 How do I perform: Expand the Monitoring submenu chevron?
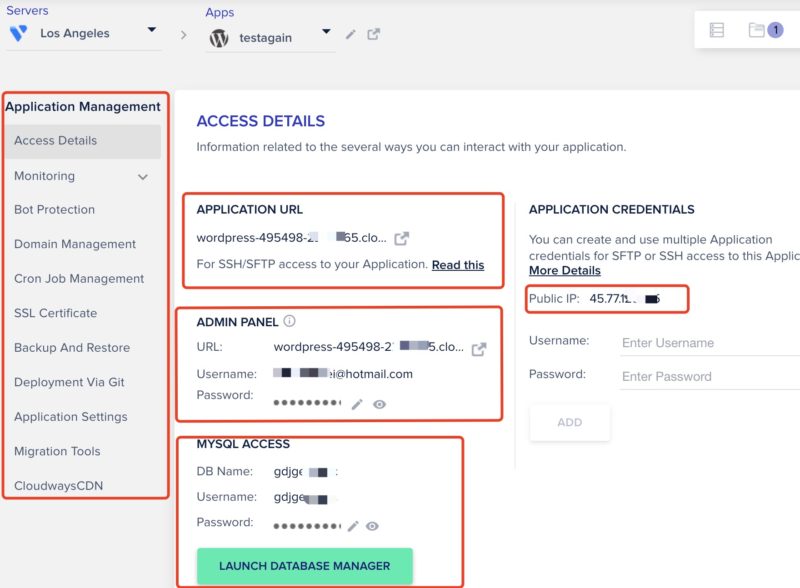(x=143, y=177)
